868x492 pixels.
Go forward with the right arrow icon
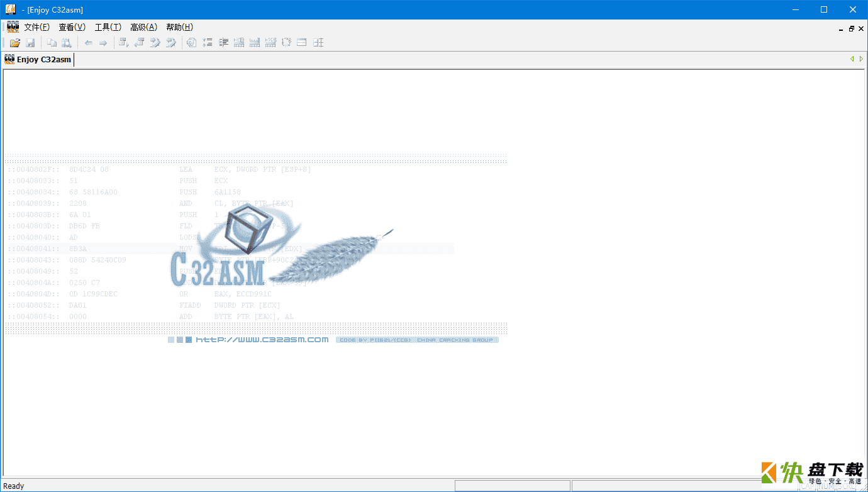point(103,43)
